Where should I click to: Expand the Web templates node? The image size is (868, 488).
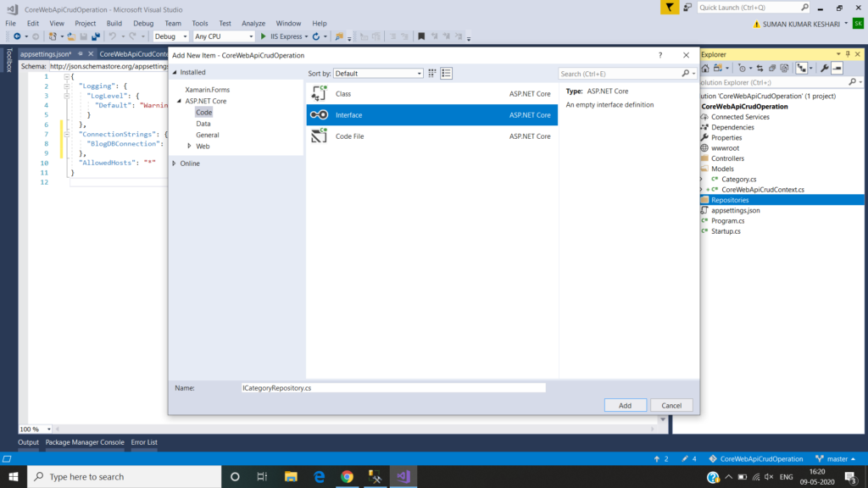click(x=189, y=146)
